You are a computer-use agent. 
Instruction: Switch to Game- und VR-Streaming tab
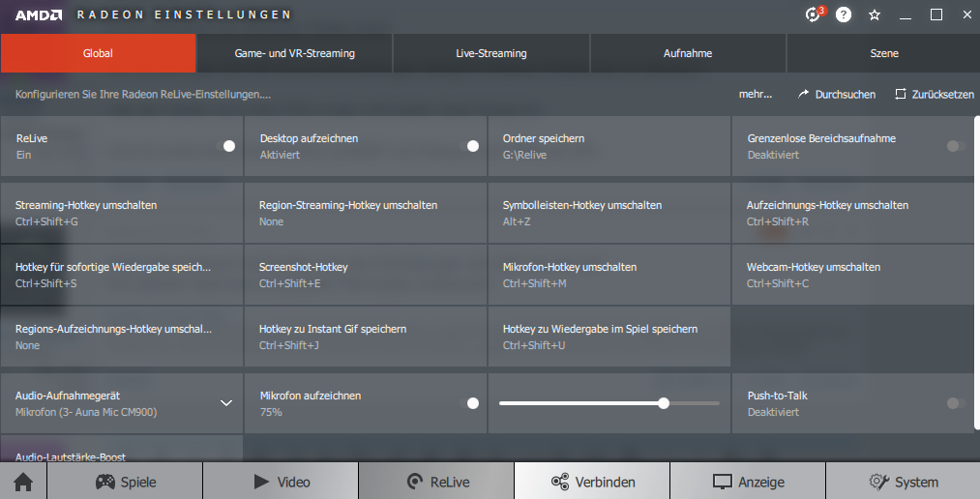pos(294,53)
